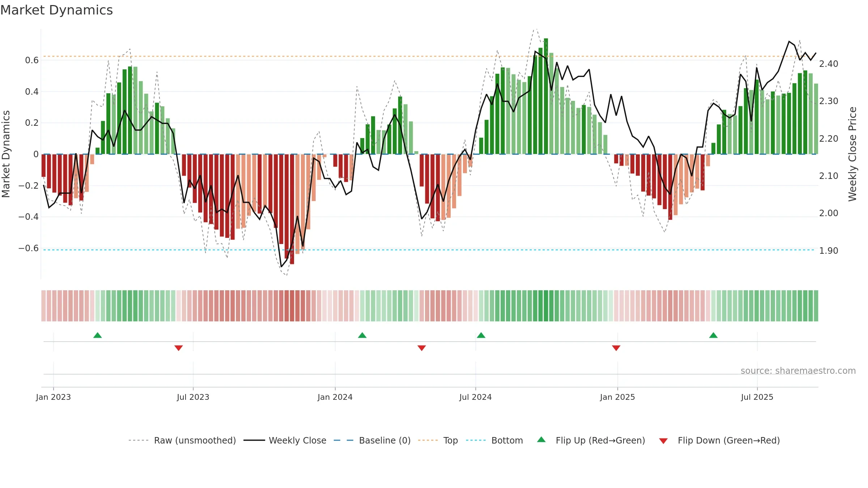Click the green Flip Up triangle icon in the legend

pos(541,440)
